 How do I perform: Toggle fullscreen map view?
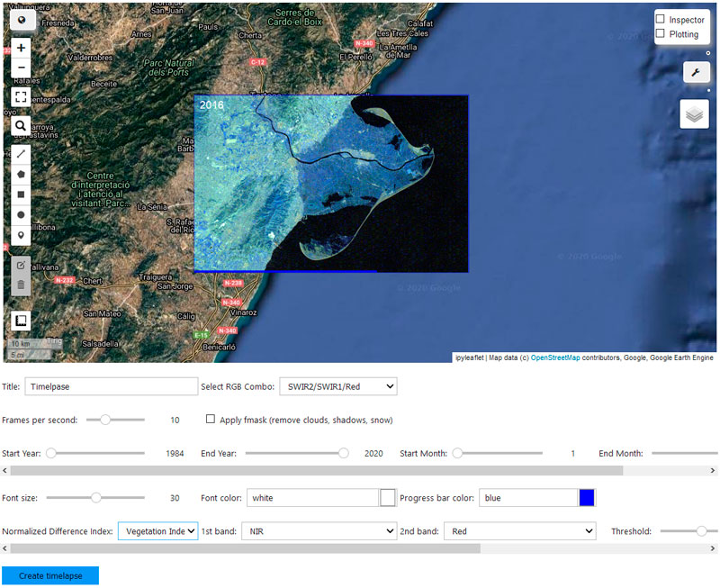point(21,96)
